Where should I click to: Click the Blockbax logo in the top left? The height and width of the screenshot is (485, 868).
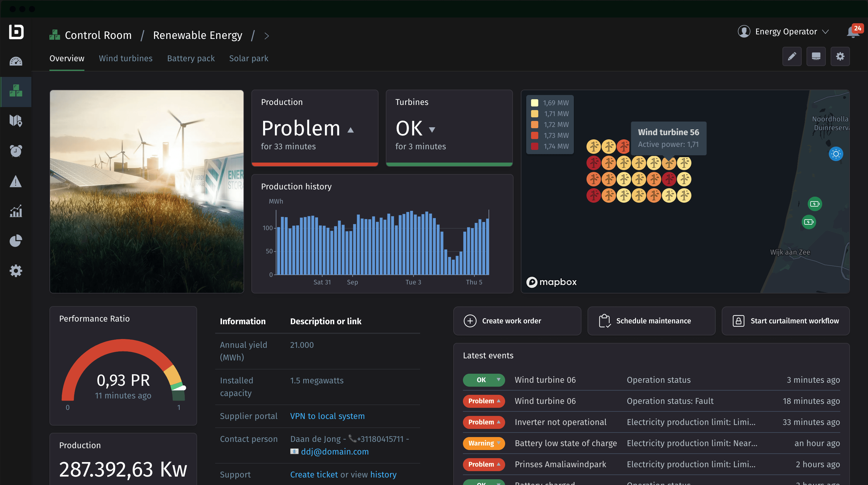(x=16, y=32)
